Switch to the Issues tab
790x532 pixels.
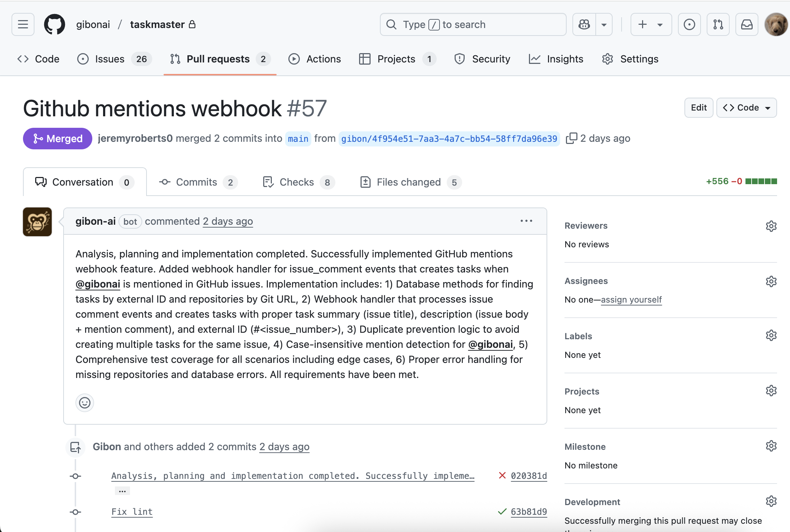tap(115, 59)
